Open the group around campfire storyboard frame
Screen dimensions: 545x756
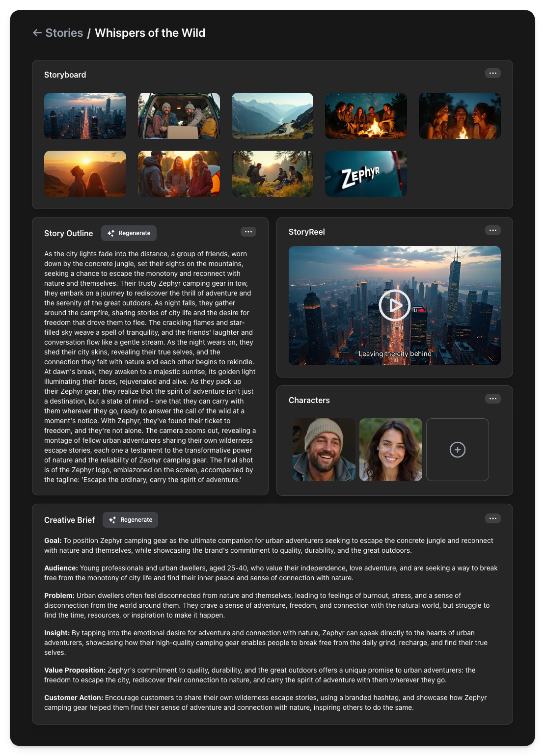pos(366,116)
